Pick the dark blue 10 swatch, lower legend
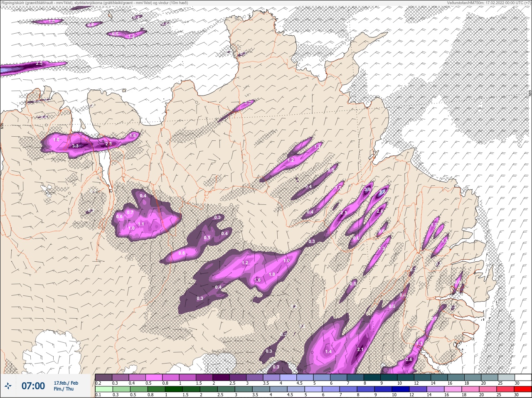The image size is (532, 398). 400,389
